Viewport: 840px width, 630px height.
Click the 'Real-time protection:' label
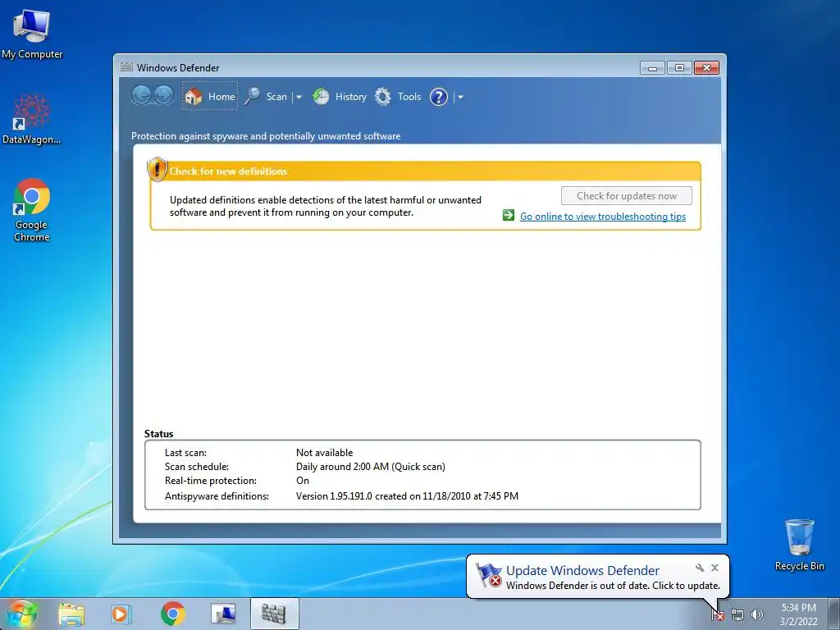click(211, 481)
